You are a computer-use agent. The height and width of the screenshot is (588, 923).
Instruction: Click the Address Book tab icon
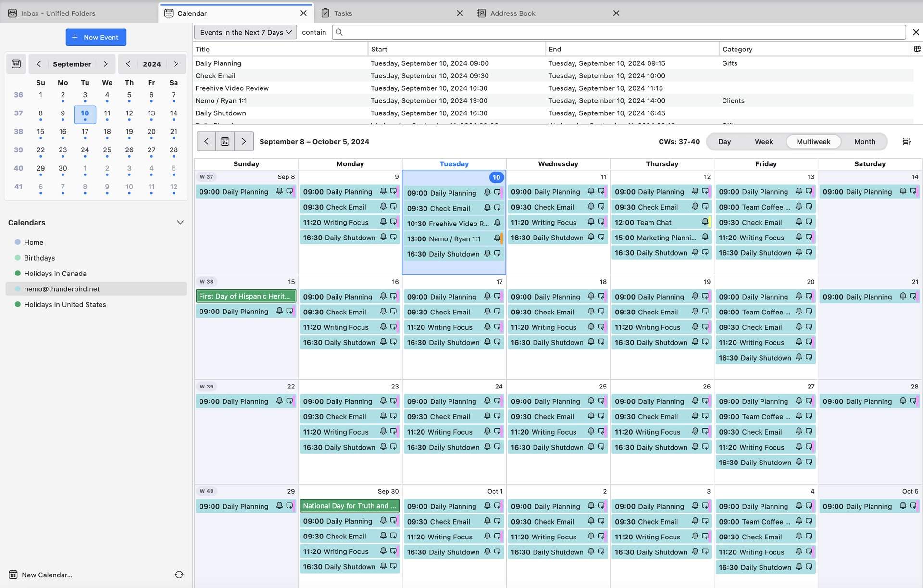coord(481,13)
